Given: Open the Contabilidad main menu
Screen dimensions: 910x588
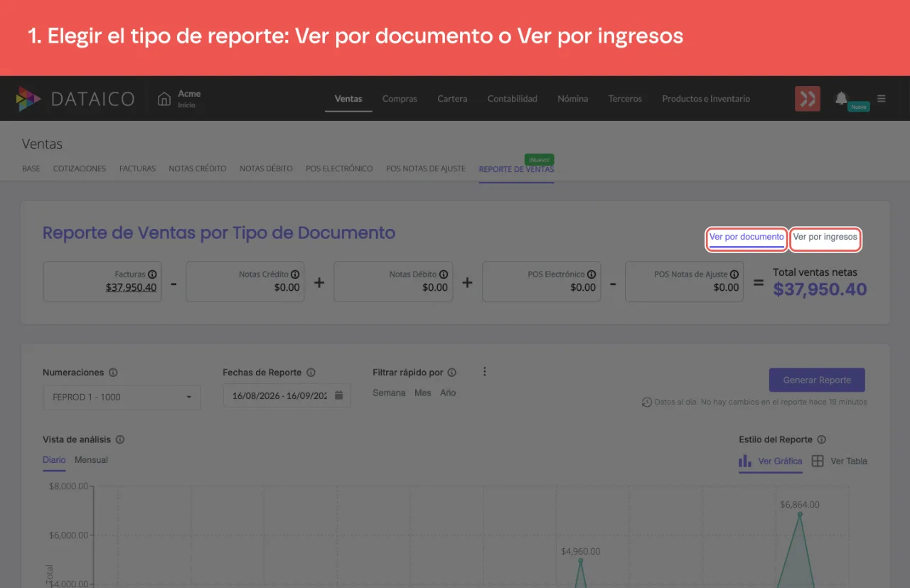Looking at the screenshot, I should point(513,99).
